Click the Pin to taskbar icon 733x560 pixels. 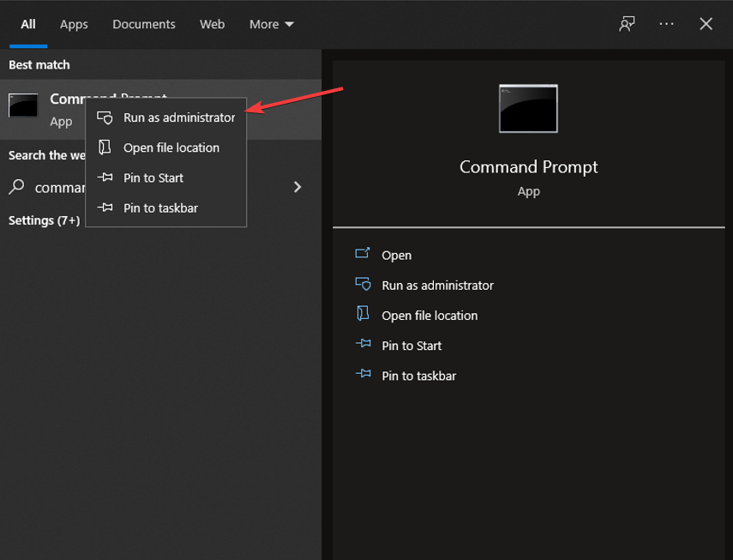click(x=105, y=208)
